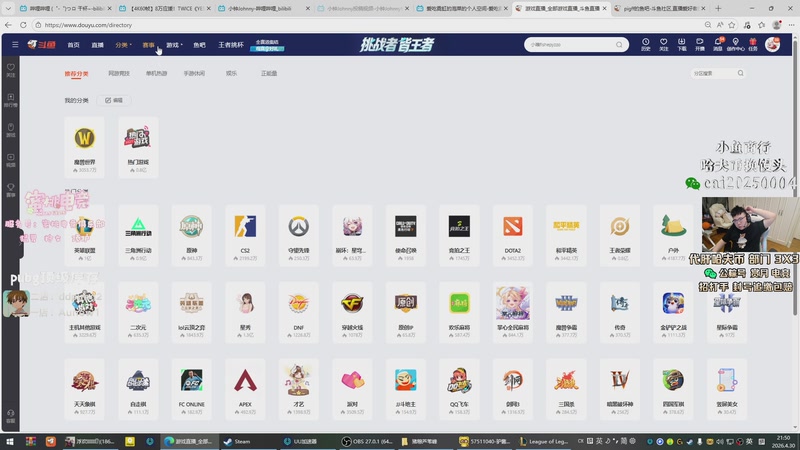Open the 王者荣耀 game category
800x450 pixels.
point(620,235)
